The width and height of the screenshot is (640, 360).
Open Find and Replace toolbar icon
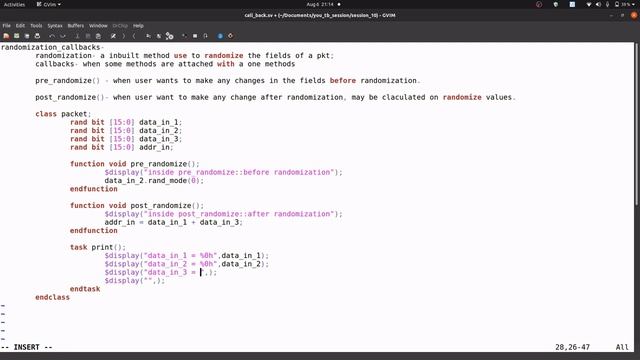point(113,36)
